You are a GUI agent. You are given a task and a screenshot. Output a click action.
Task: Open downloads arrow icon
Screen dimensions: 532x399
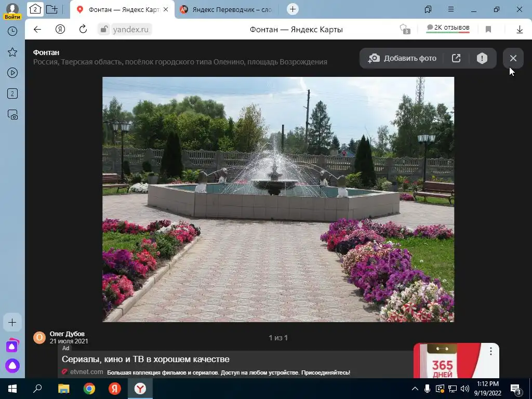[520, 30]
